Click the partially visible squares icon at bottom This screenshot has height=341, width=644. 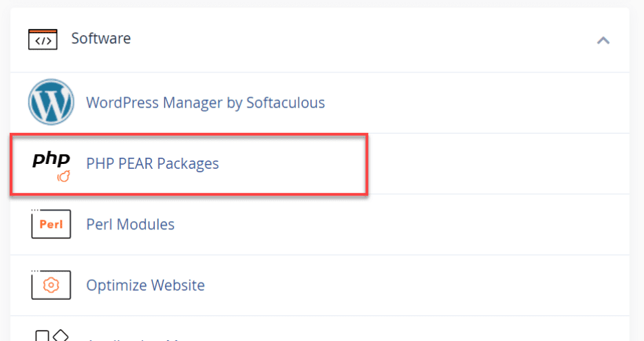pos(52,336)
